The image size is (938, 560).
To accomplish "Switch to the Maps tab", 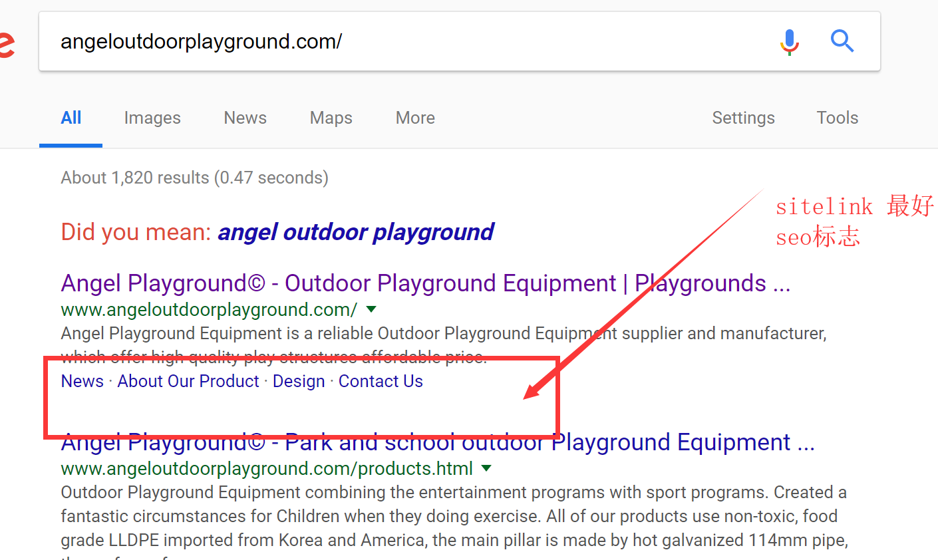I will point(331,118).
